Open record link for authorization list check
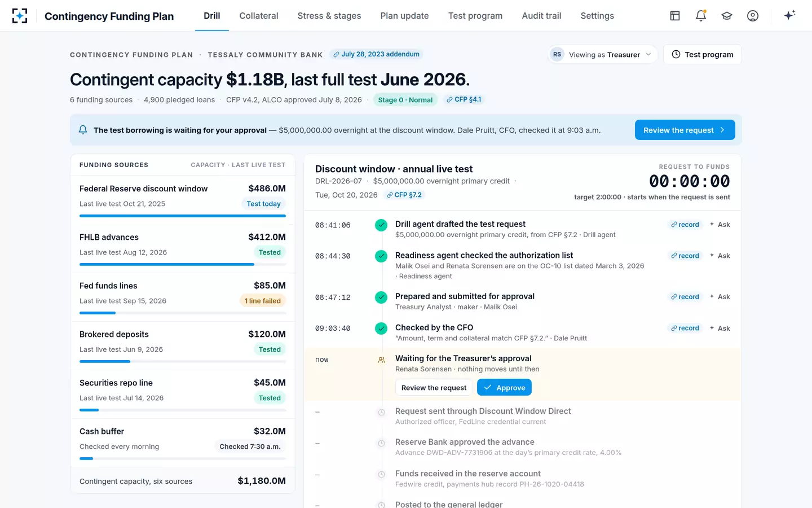812x508 pixels. 685,256
